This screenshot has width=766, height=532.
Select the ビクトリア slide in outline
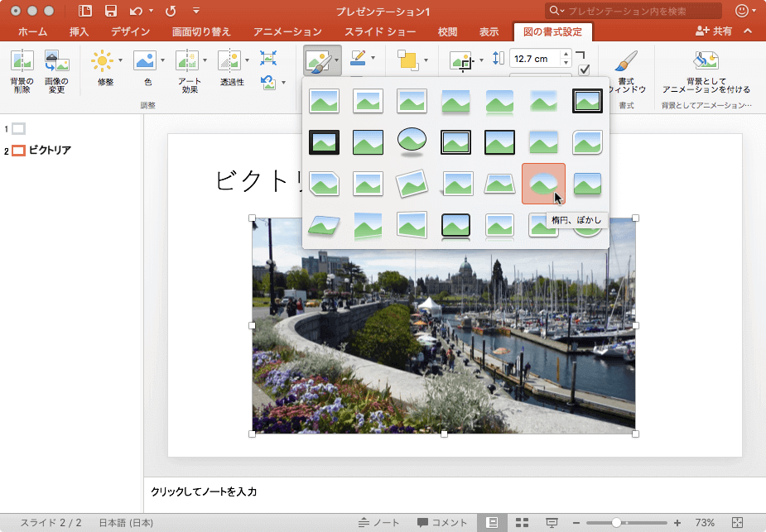pos(50,151)
